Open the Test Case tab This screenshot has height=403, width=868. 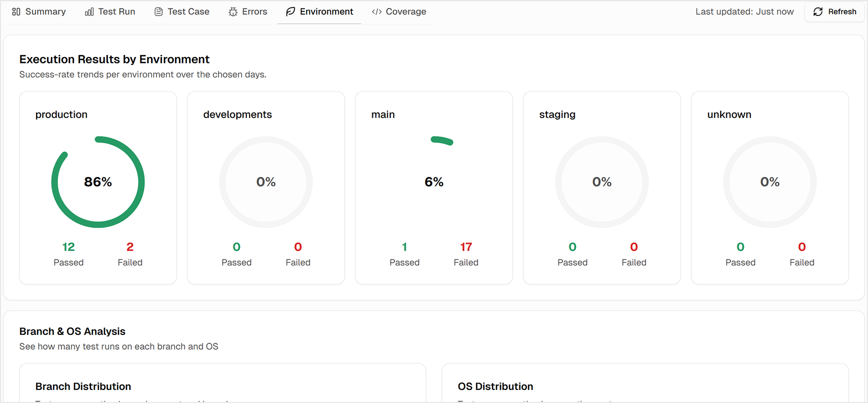(x=182, y=12)
